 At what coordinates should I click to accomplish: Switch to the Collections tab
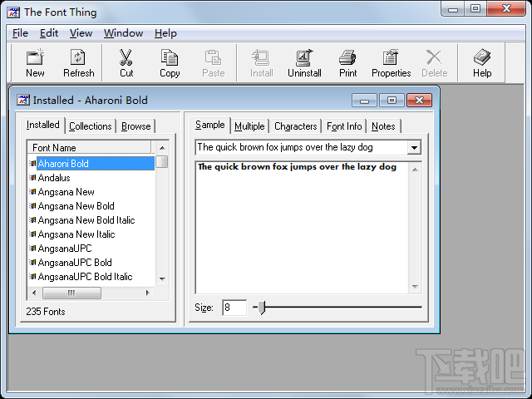click(x=91, y=126)
